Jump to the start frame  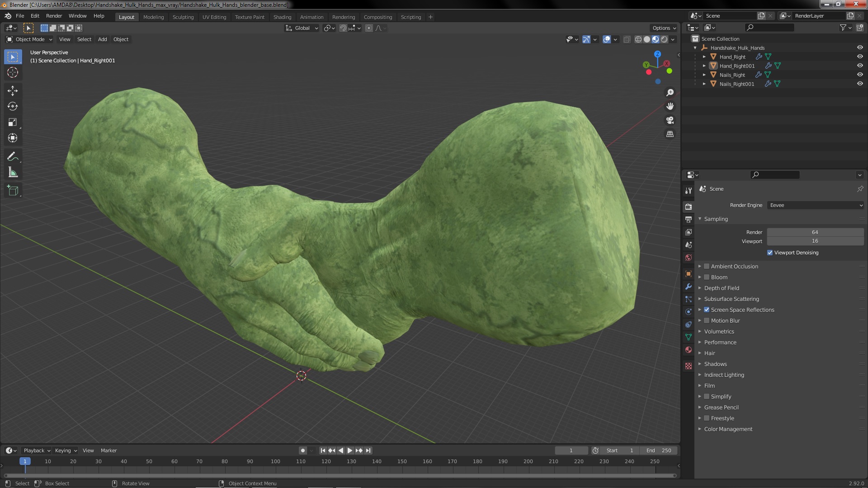pyautogui.click(x=323, y=450)
